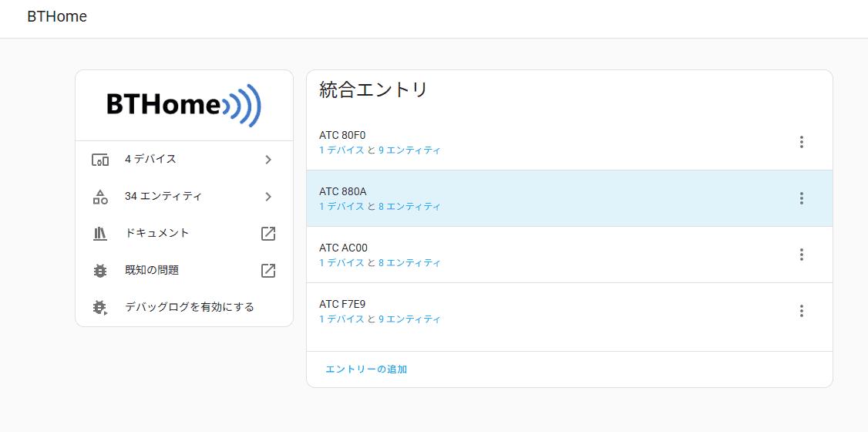Viewport: 868px width, 432px height.
Task: Select the ATC 880A entry row
Action: [570, 198]
